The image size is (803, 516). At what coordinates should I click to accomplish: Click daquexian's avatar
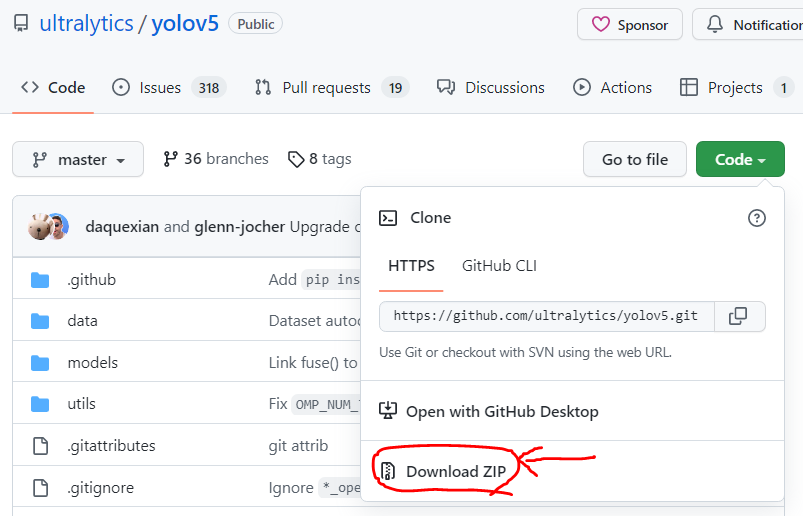[x=39, y=226]
